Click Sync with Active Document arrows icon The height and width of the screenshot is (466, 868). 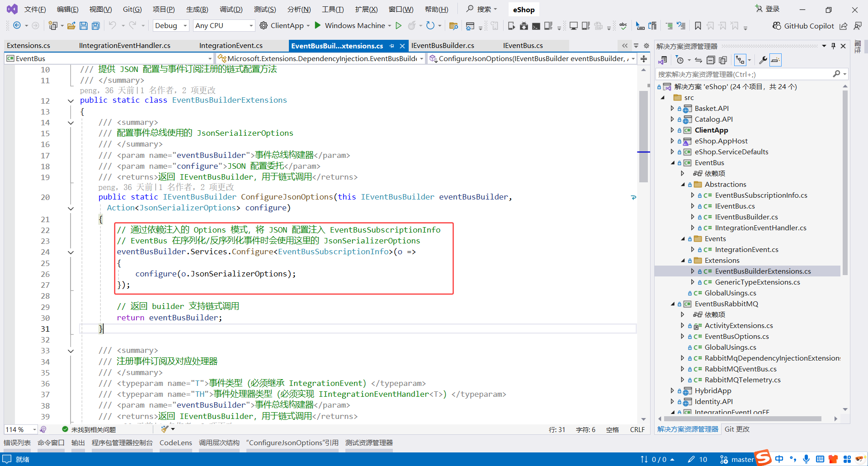tap(698, 60)
